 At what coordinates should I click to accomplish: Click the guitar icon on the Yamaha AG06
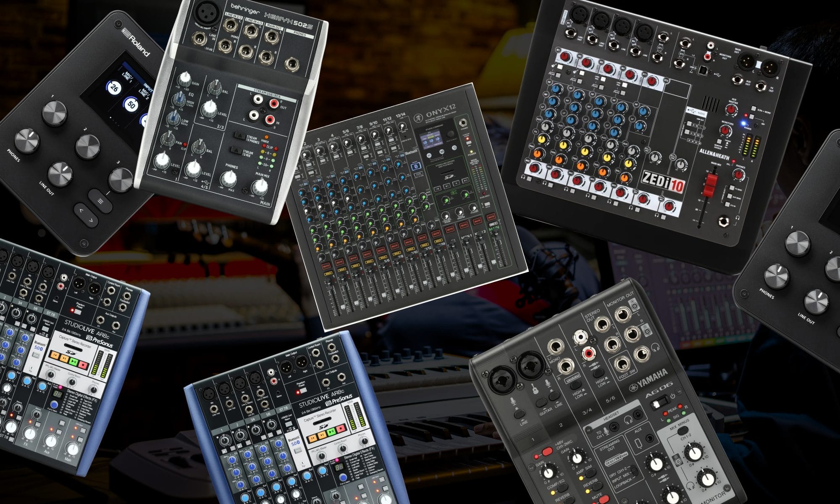click(x=535, y=388)
